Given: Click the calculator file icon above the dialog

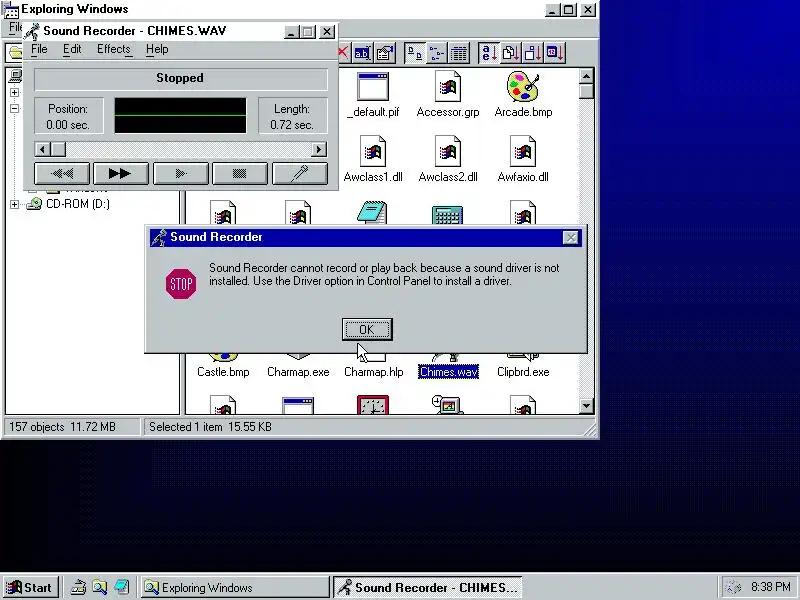Looking at the screenshot, I should [447, 214].
